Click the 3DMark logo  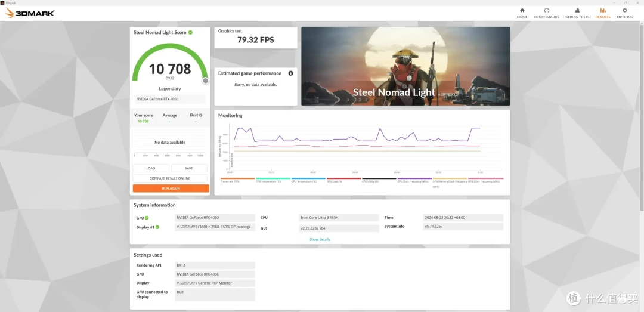coord(30,13)
